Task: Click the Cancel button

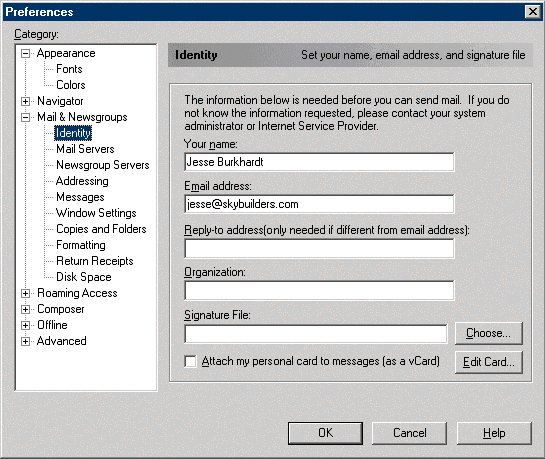Action: [409, 433]
